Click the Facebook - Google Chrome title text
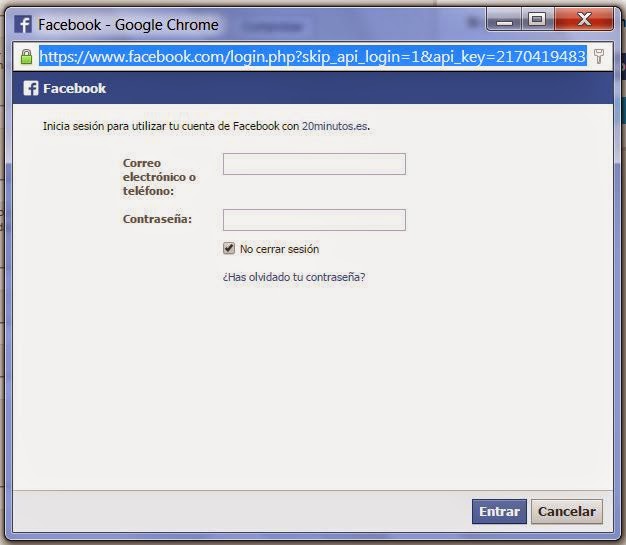626x545 pixels. coord(128,25)
